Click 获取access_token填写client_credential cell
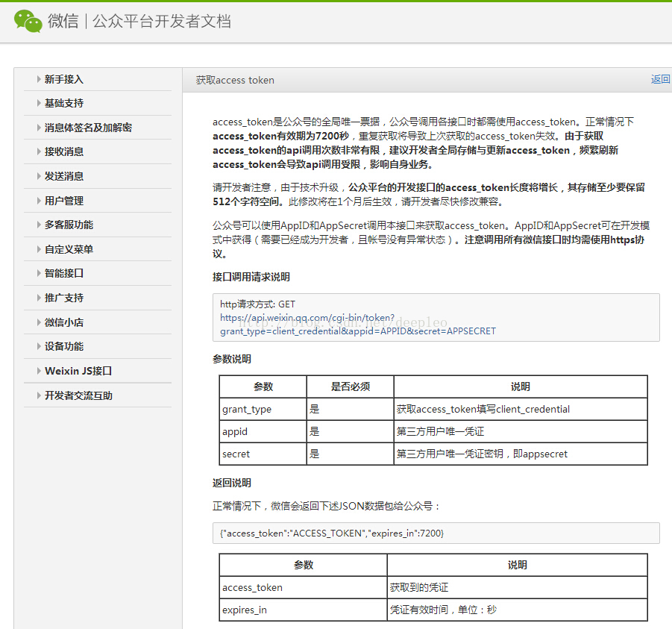Viewport: 672px width, 629px height. [x=521, y=409]
